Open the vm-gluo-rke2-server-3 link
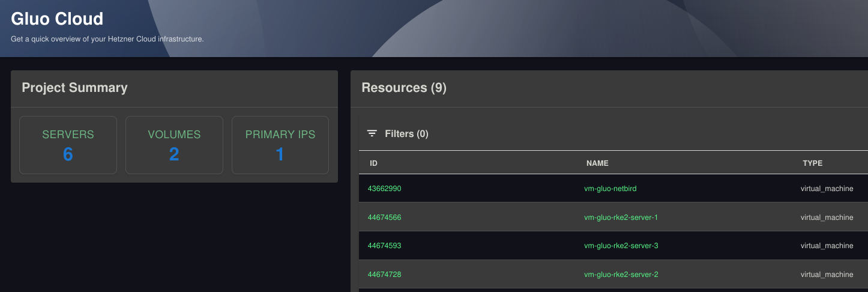 click(621, 246)
